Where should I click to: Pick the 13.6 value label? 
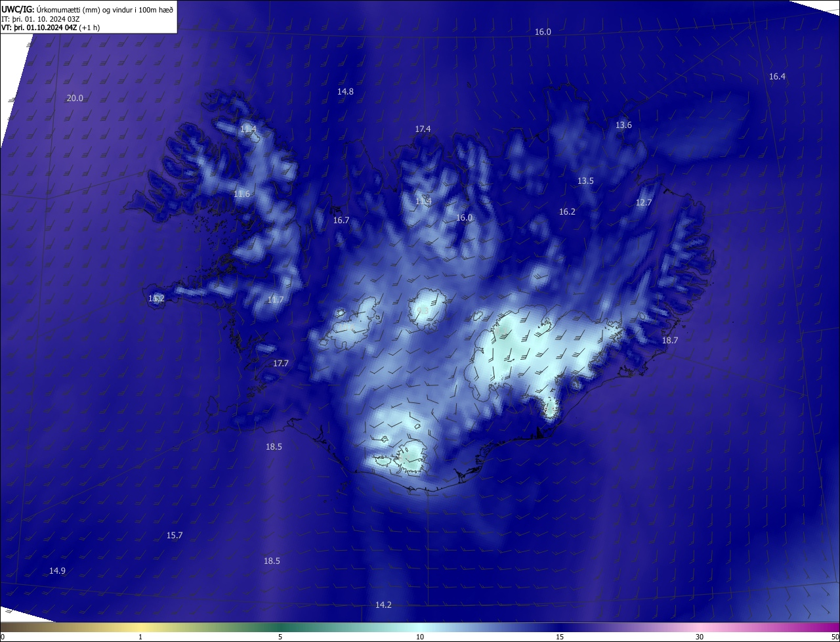tap(623, 125)
